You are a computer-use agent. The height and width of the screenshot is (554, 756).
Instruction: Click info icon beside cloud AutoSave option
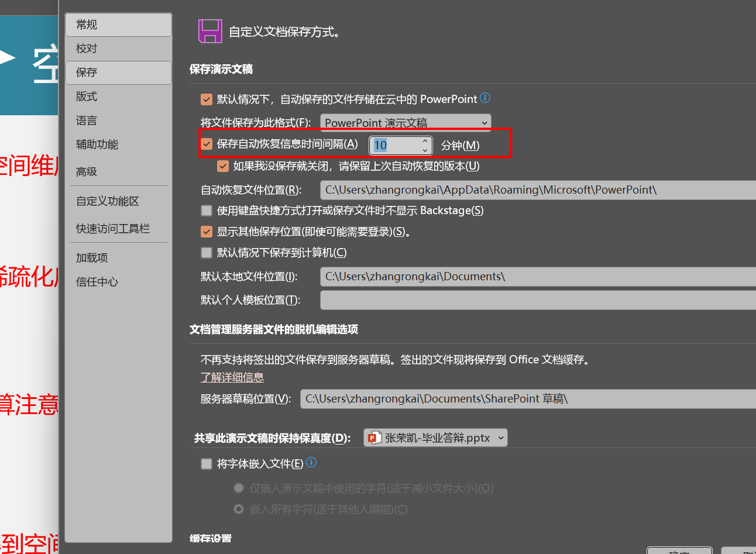click(x=485, y=98)
